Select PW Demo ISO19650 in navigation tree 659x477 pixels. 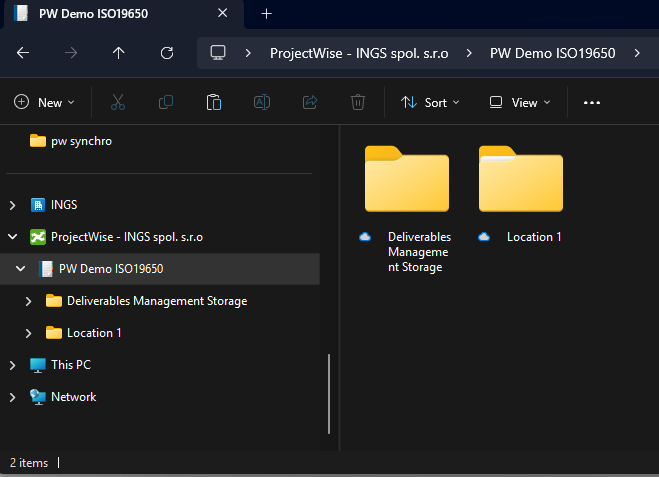111,269
